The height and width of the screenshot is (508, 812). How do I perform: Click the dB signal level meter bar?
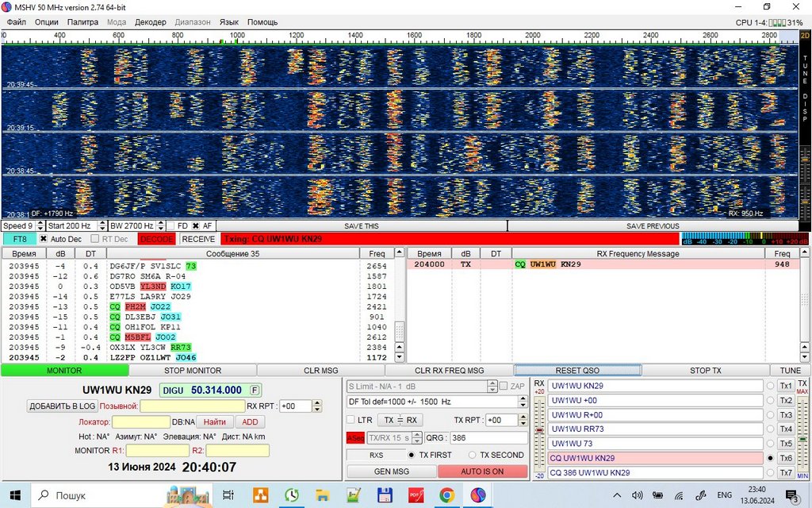(x=744, y=239)
